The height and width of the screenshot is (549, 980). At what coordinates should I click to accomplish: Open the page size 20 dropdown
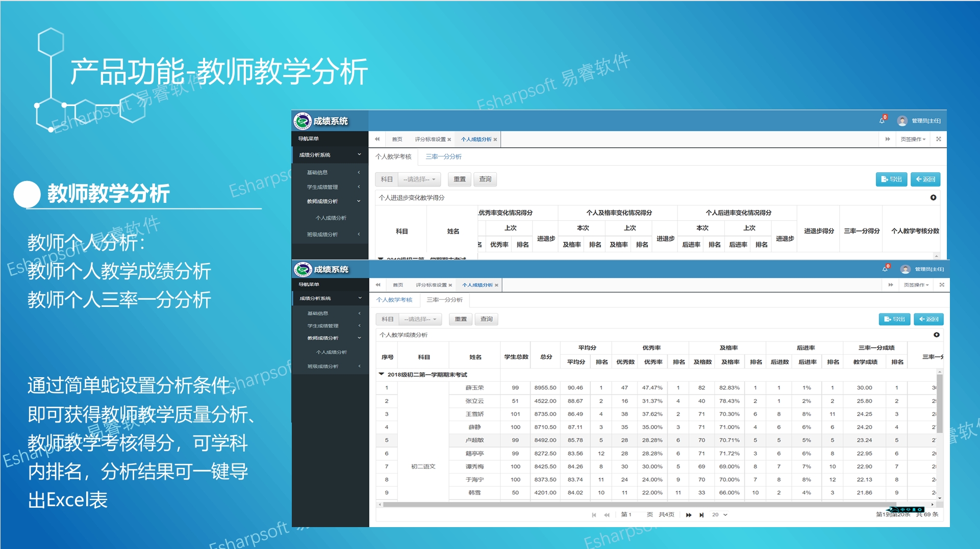pyautogui.click(x=718, y=515)
